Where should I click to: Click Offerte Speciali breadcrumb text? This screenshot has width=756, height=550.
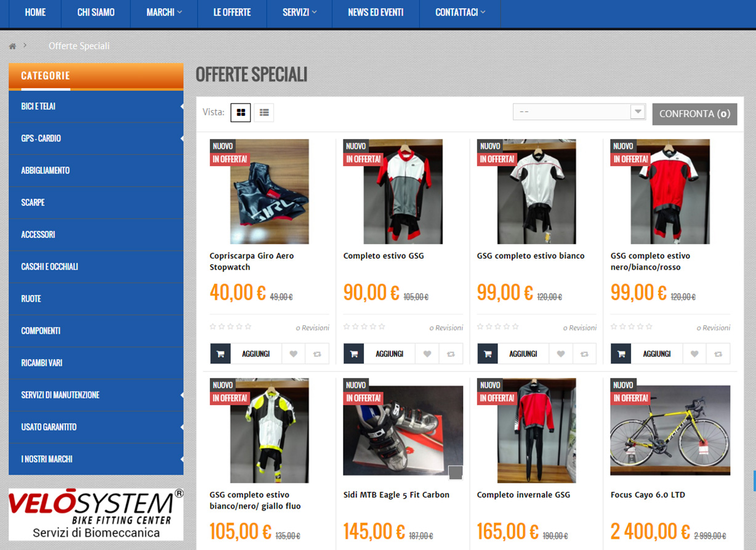79,46
